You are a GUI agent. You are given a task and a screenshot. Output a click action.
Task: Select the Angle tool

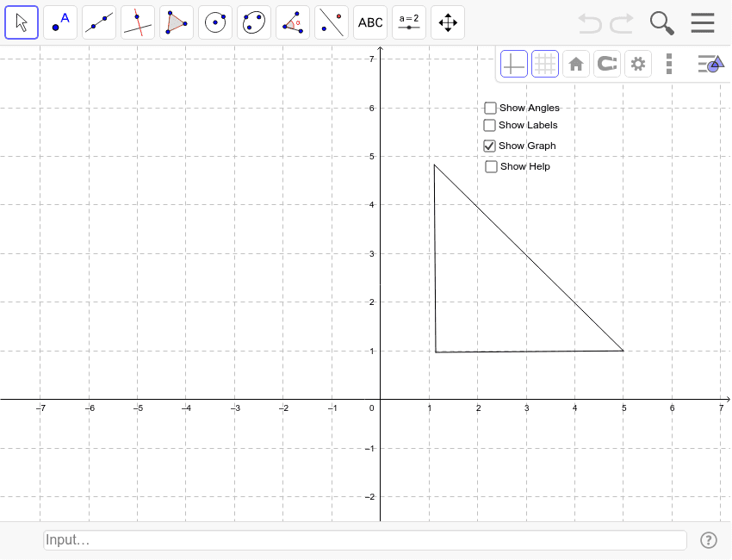[x=293, y=22]
